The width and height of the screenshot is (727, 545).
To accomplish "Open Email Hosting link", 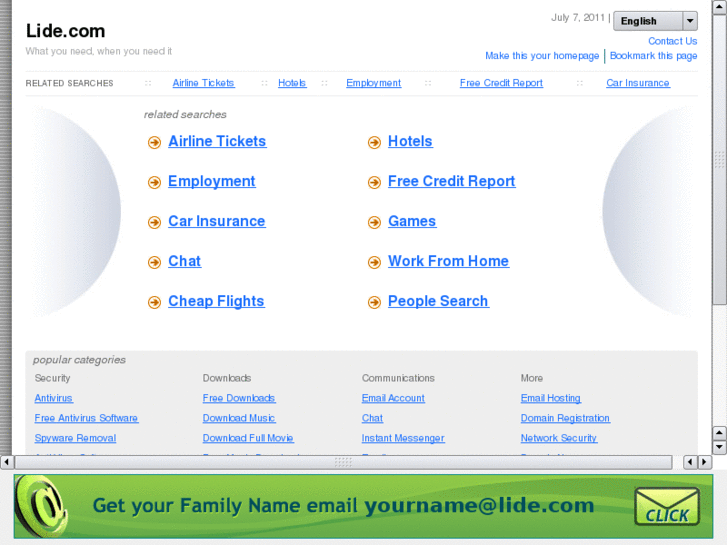I will pos(551,398).
